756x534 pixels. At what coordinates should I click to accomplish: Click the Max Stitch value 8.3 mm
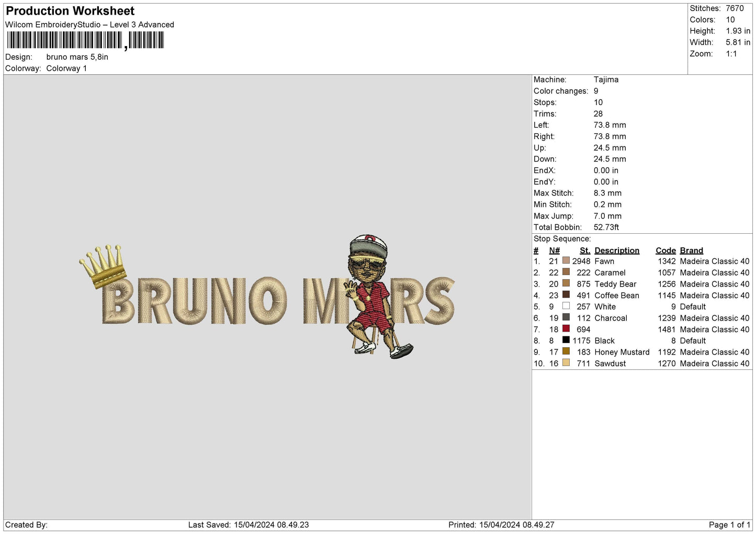pyautogui.click(x=607, y=193)
